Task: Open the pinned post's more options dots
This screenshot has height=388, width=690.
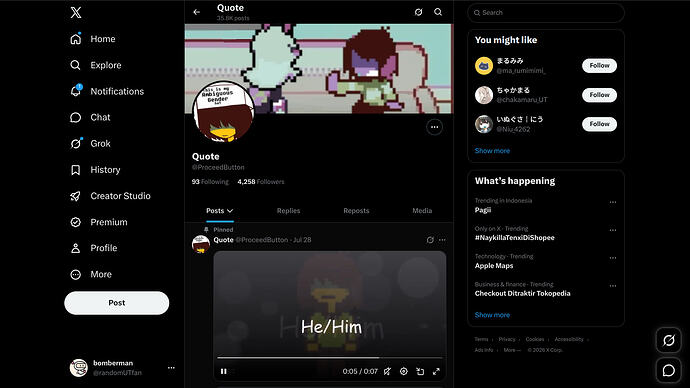Action: tap(442, 240)
